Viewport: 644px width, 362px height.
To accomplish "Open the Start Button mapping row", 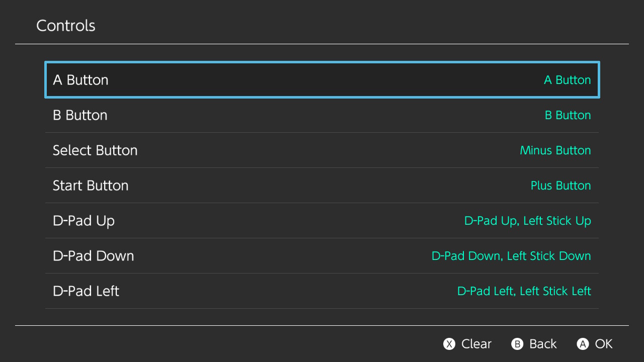I will point(322,186).
